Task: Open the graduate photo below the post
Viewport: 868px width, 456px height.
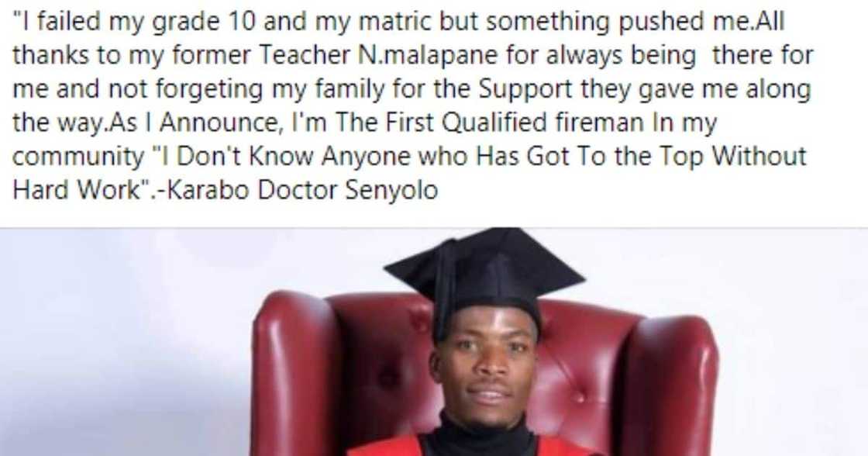Action: coord(434,342)
